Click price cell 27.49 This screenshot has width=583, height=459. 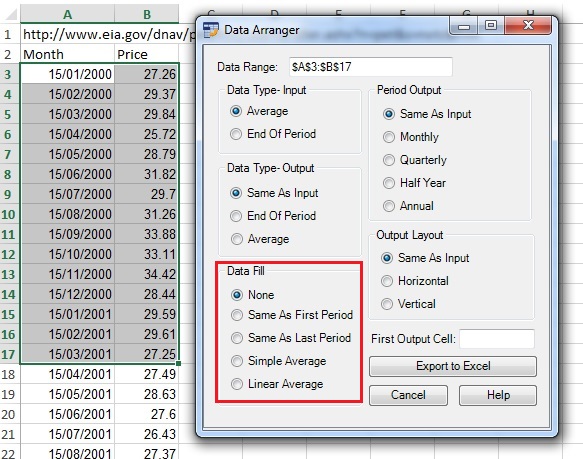pos(147,374)
